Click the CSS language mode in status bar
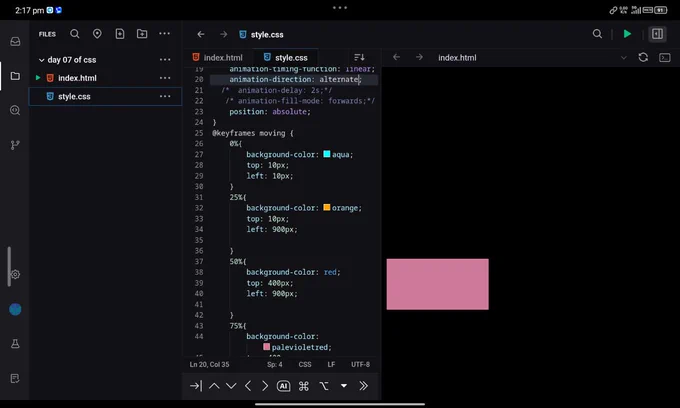The image size is (680, 408). tap(305, 364)
